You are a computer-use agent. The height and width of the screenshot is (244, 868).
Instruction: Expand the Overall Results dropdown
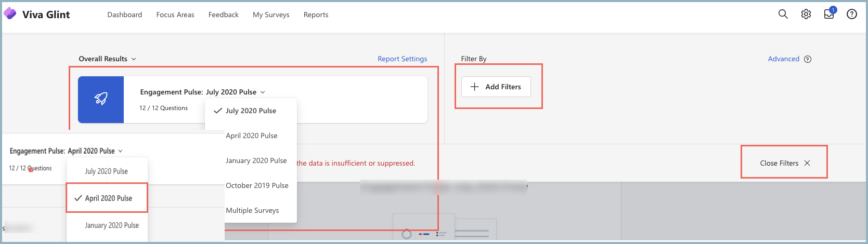pyautogui.click(x=107, y=59)
